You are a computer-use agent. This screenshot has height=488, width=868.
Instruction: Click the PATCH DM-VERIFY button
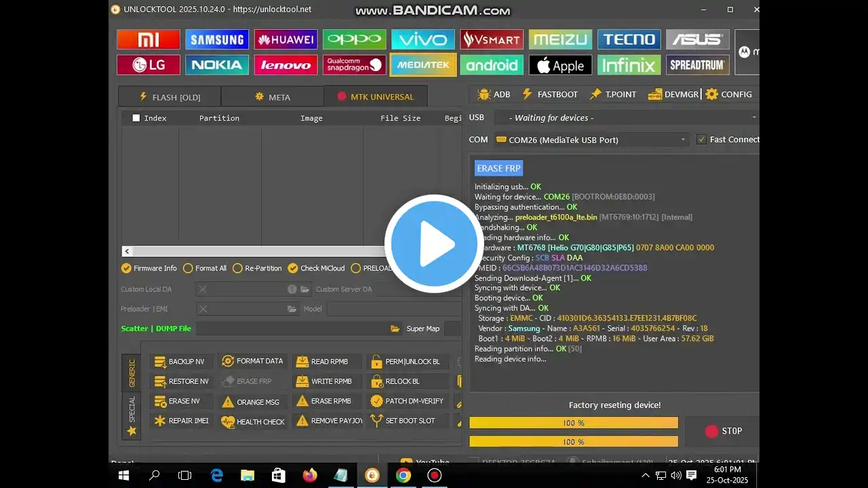pos(407,401)
